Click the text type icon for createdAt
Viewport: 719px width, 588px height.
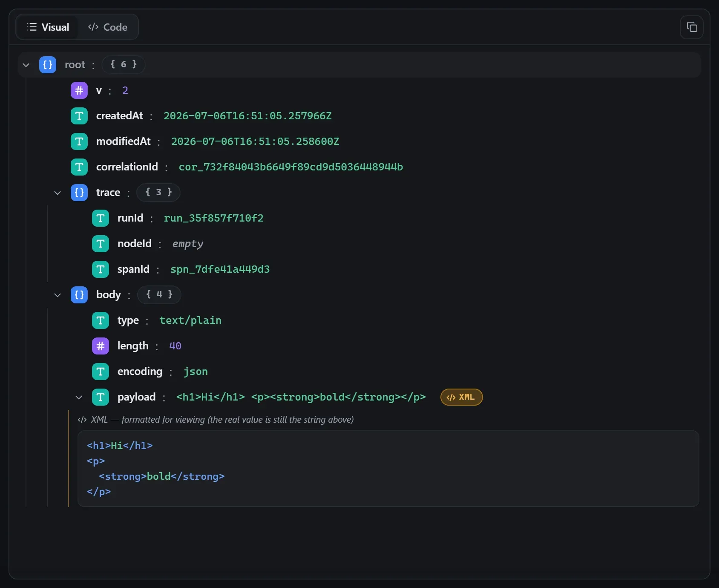79,116
